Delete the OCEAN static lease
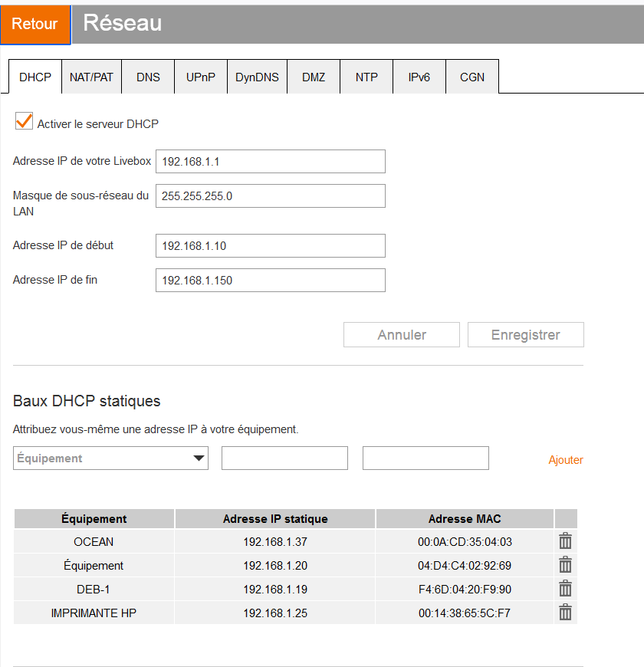 tap(565, 541)
